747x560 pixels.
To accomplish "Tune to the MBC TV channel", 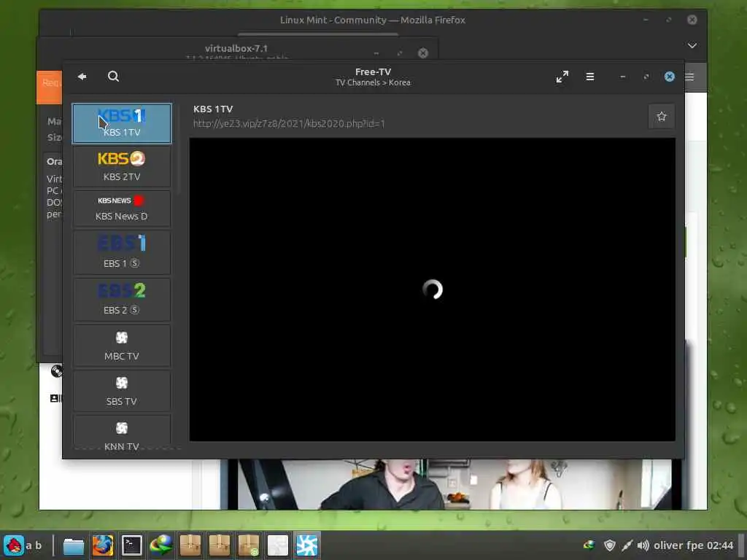I will click(x=122, y=346).
